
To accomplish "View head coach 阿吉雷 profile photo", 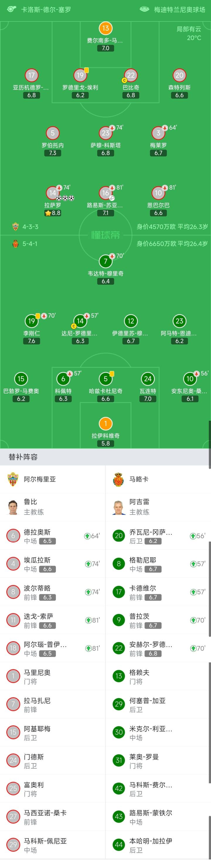I will 119,507.
